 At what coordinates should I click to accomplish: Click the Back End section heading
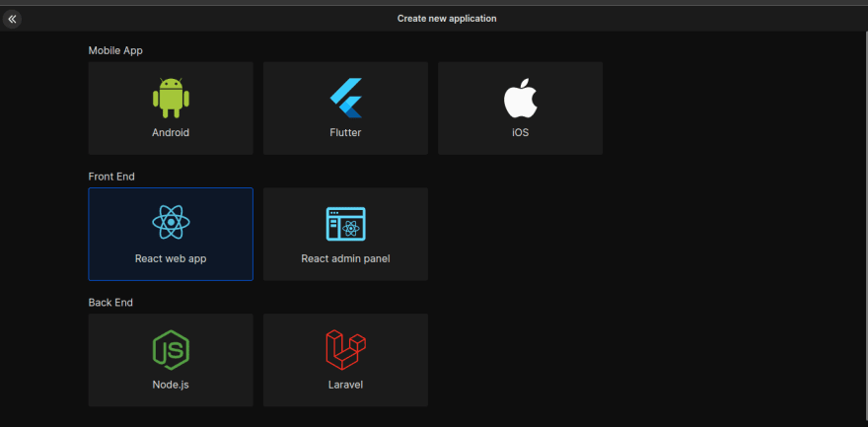[x=110, y=303]
